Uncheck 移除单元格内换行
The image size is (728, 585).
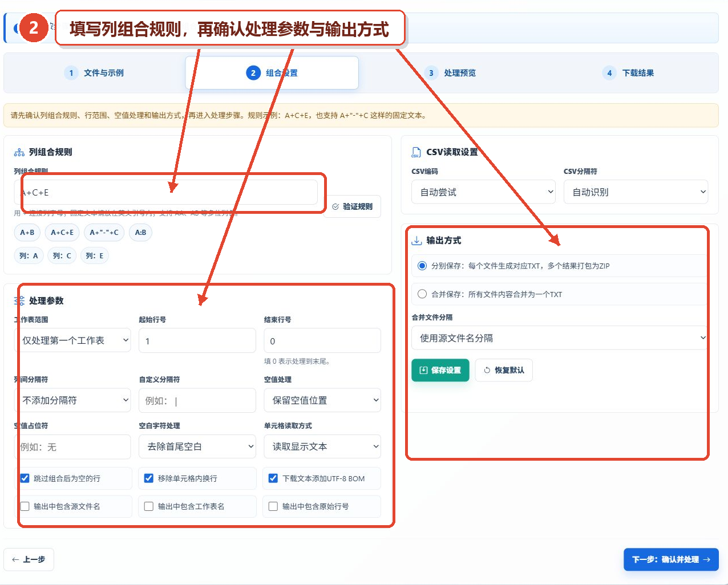(x=149, y=478)
